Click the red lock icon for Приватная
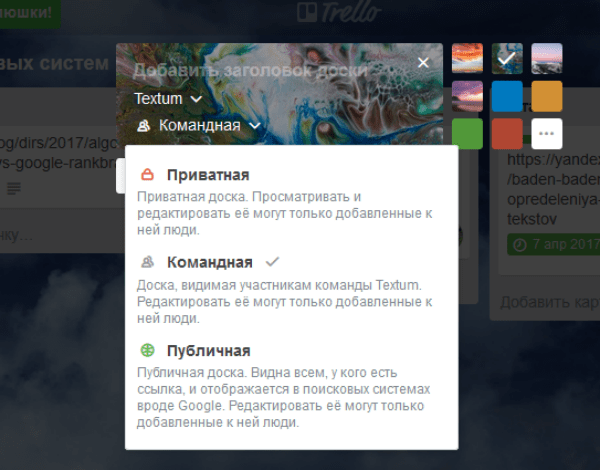The width and height of the screenshot is (600, 470). pyautogui.click(x=147, y=175)
